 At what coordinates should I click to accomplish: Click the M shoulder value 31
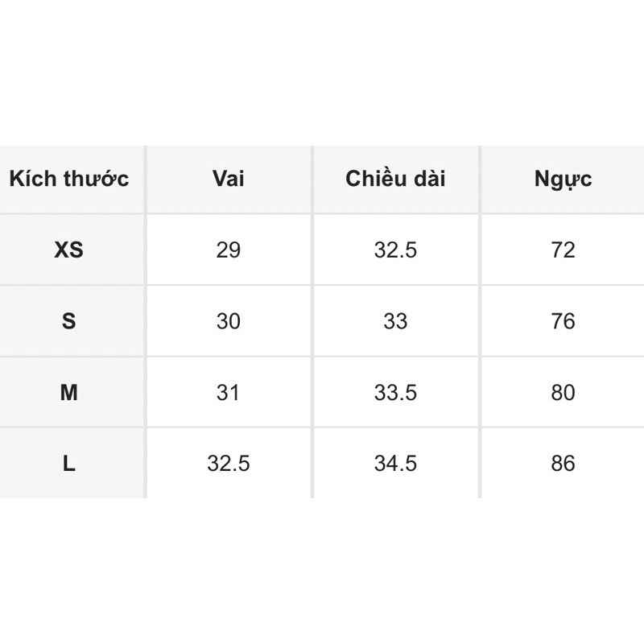coord(229,393)
